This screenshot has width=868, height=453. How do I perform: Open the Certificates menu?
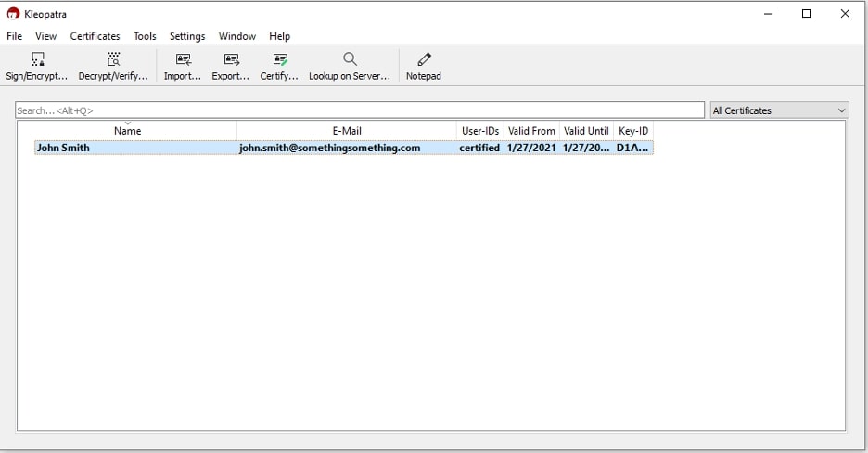point(95,36)
